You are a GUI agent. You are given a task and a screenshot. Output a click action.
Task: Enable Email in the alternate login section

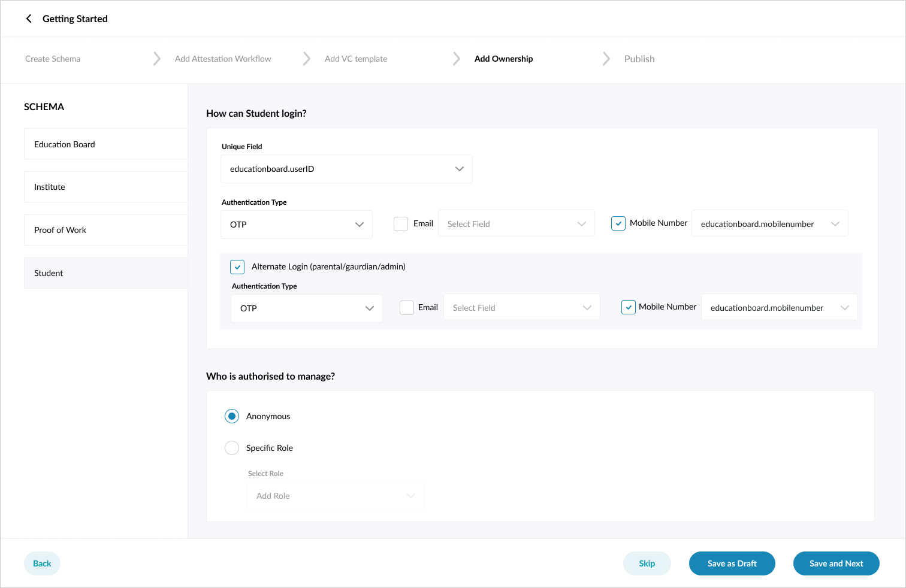(406, 307)
